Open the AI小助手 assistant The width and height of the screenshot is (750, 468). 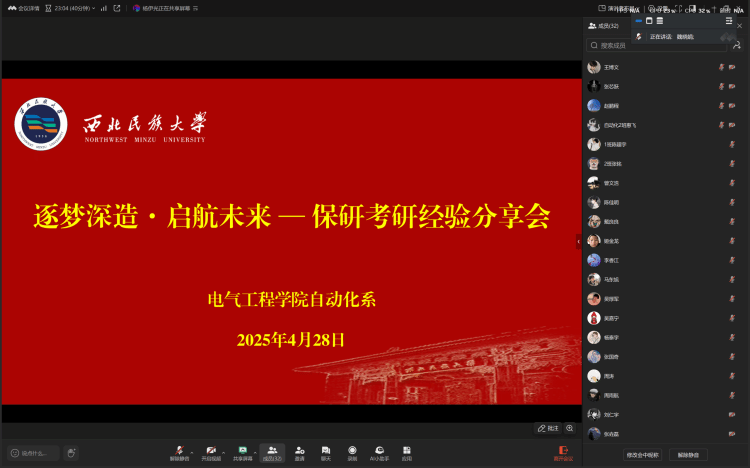tap(380, 450)
